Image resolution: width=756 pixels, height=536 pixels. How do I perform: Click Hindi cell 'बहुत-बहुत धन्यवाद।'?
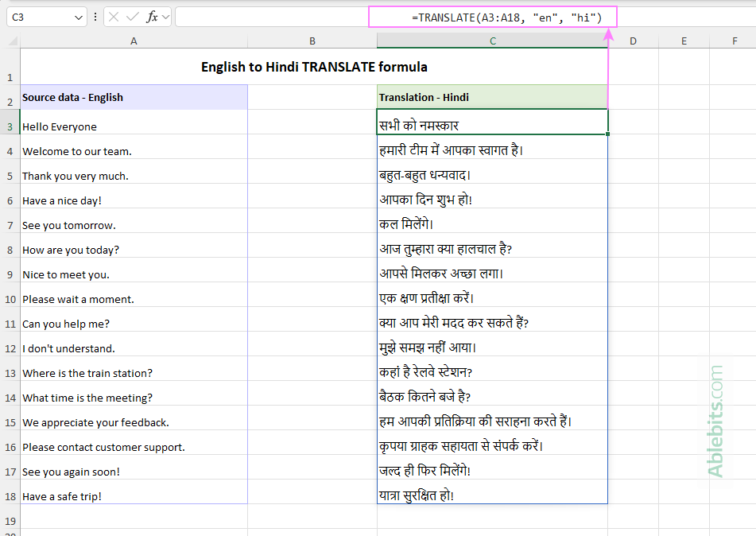click(x=492, y=171)
